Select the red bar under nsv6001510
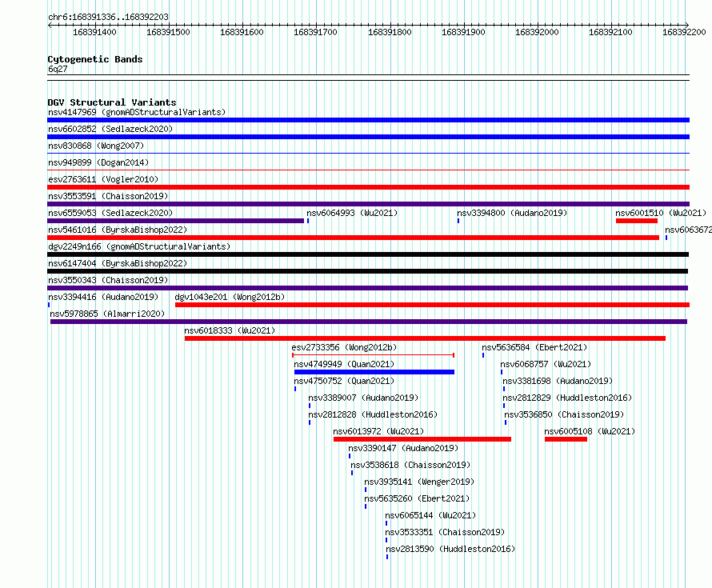This screenshot has height=588, width=712. [637, 221]
